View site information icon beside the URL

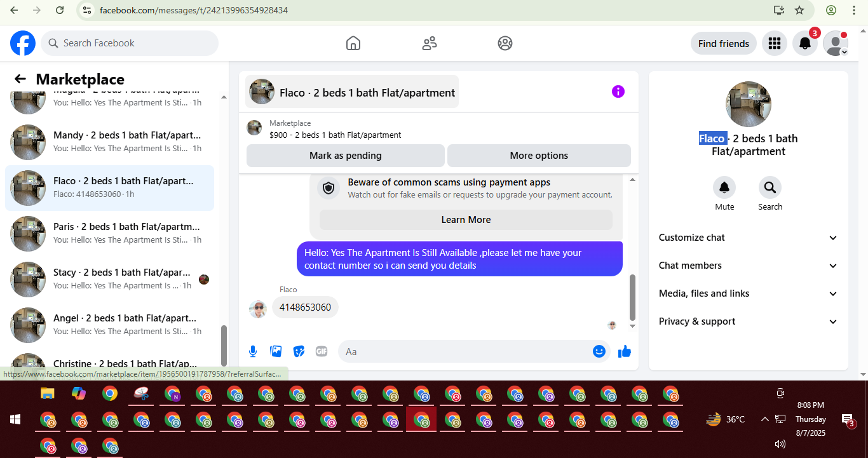pyautogui.click(x=87, y=10)
